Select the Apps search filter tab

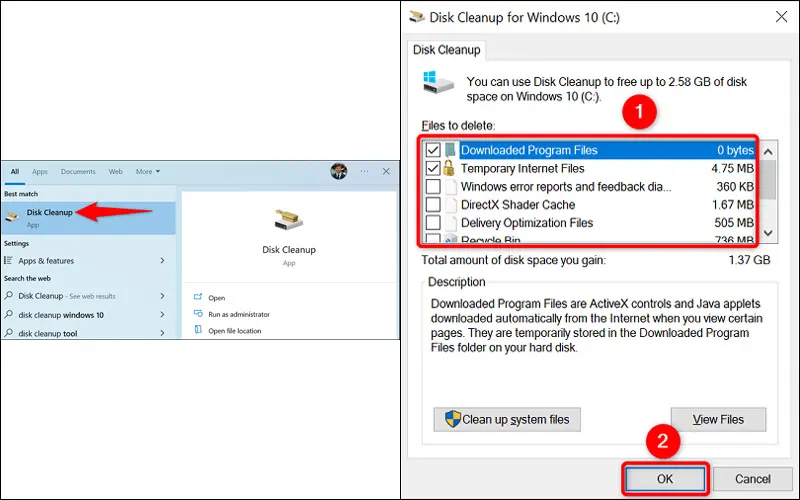click(x=40, y=171)
